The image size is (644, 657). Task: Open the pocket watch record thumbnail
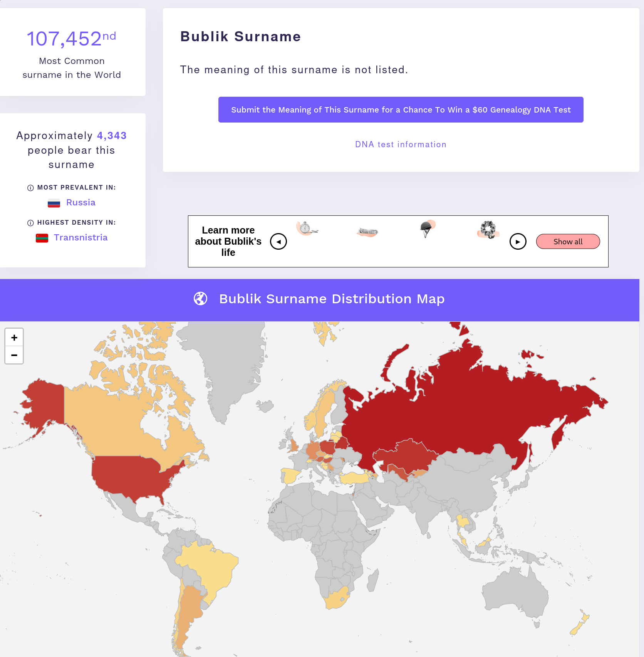tap(307, 229)
